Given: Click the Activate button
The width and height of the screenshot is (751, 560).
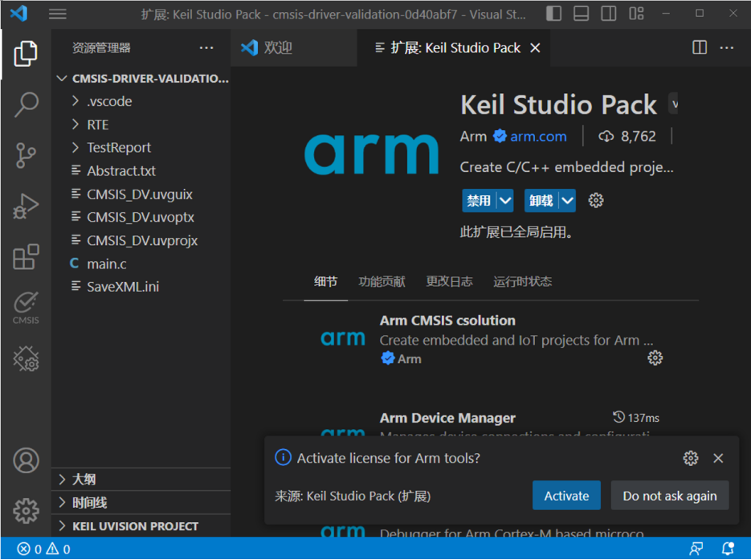Looking at the screenshot, I should coord(566,496).
